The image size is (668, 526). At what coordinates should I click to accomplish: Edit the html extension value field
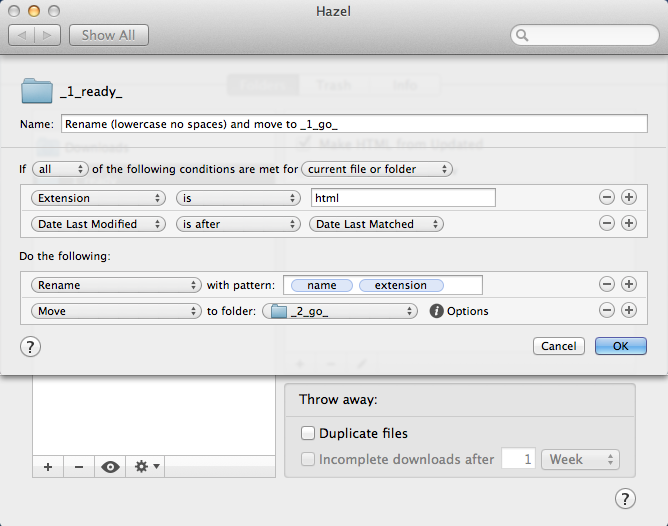(403, 198)
